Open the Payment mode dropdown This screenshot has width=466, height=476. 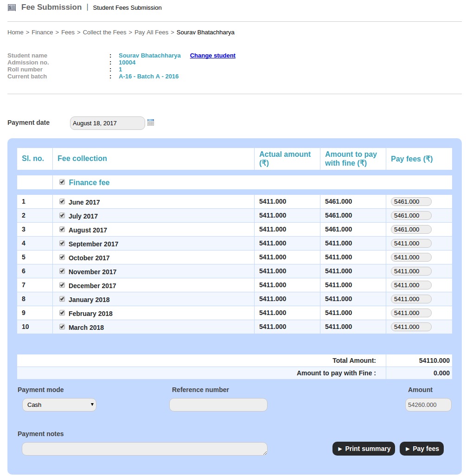59,405
